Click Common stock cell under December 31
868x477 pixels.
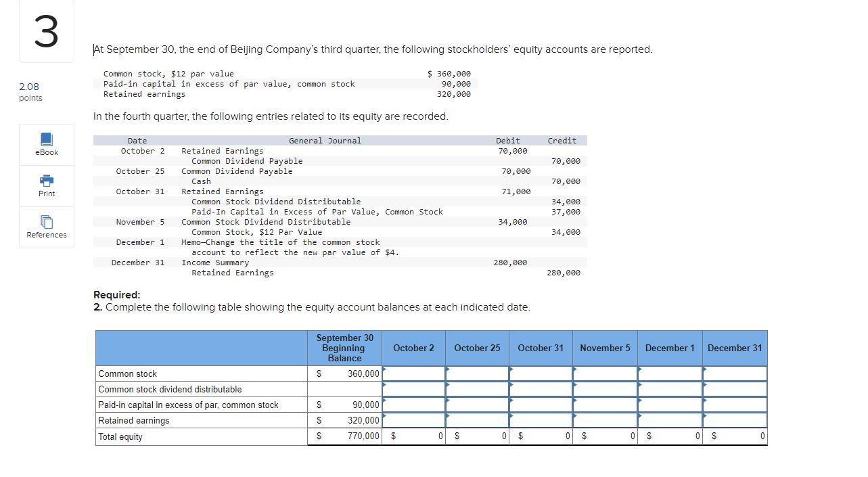735,373
